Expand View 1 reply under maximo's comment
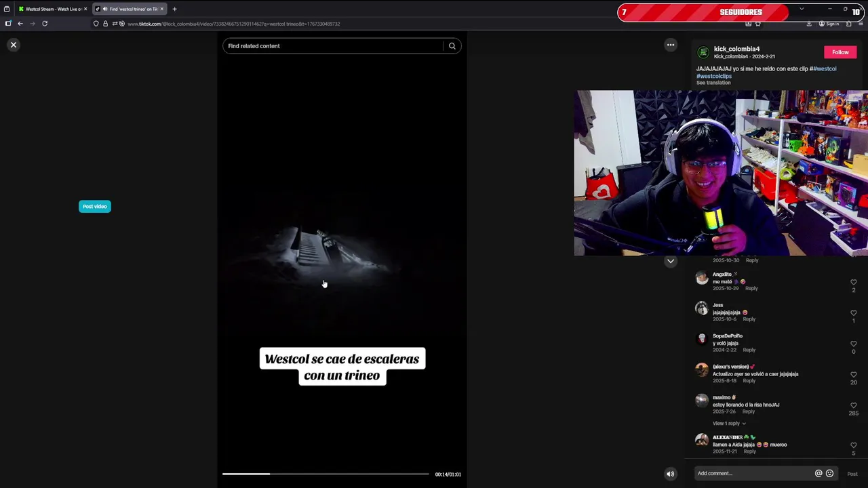868x488 pixels. point(729,424)
